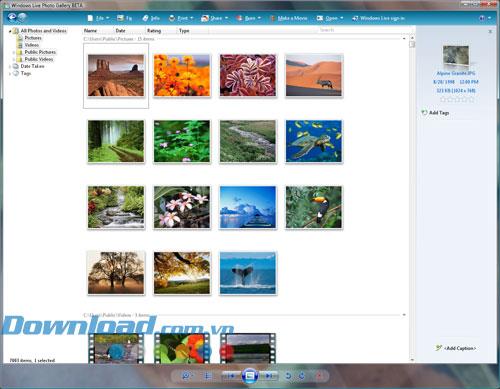This screenshot has height=389, width=500.
Task: Click Info pane preview thumbnail image
Action: click(456, 55)
